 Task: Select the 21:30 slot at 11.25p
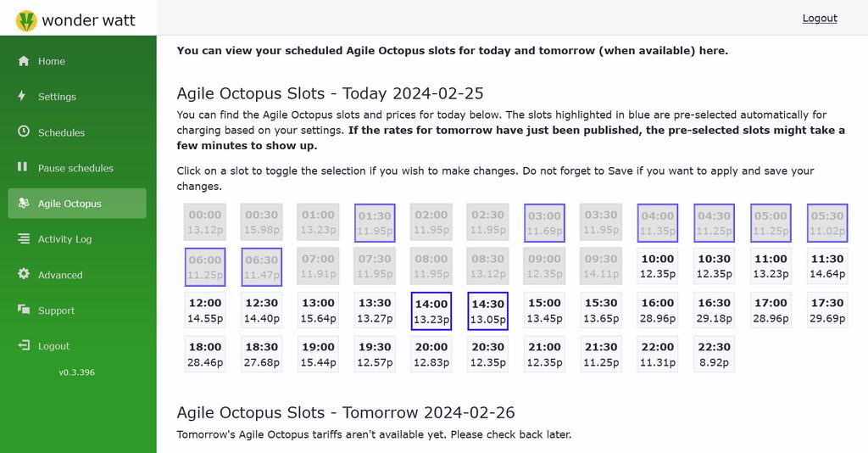601,355
